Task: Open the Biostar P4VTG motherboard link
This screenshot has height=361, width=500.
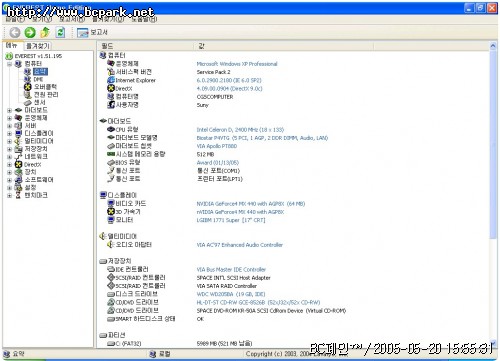Action: (x=262, y=138)
